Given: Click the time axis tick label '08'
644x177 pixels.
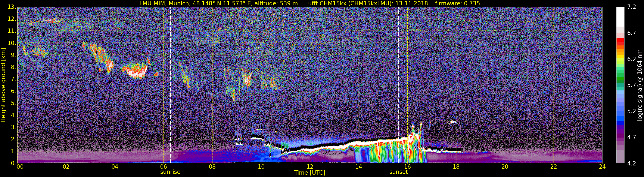Looking at the screenshot, I should (x=212, y=167).
